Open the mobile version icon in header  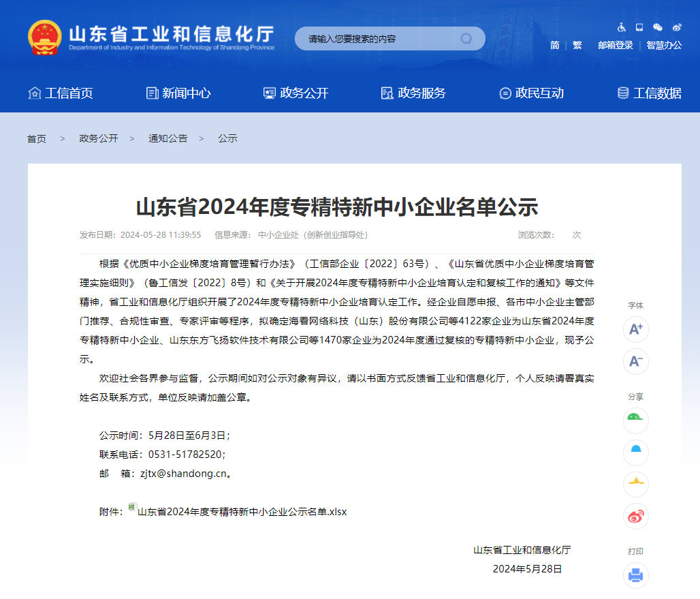[x=639, y=28]
